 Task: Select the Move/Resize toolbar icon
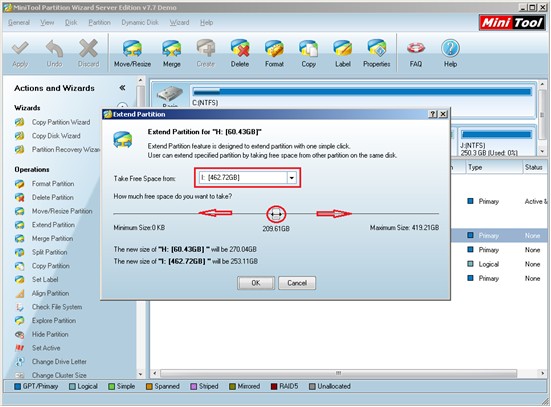pos(132,54)
